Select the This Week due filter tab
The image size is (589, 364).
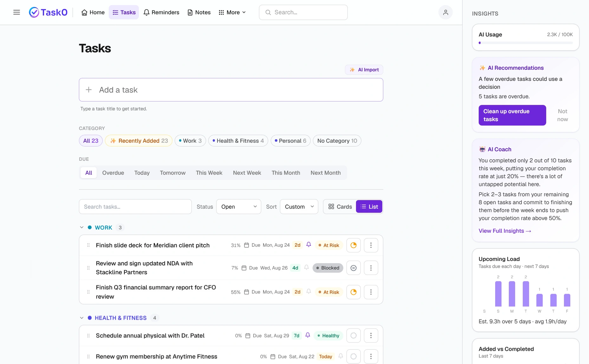pyautogui.click(x=209, y=173)
